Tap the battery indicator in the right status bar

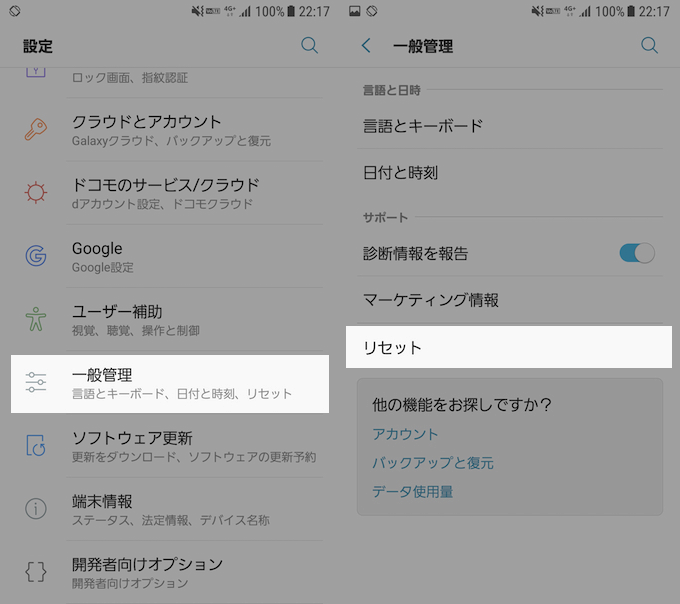coord(627,12)
